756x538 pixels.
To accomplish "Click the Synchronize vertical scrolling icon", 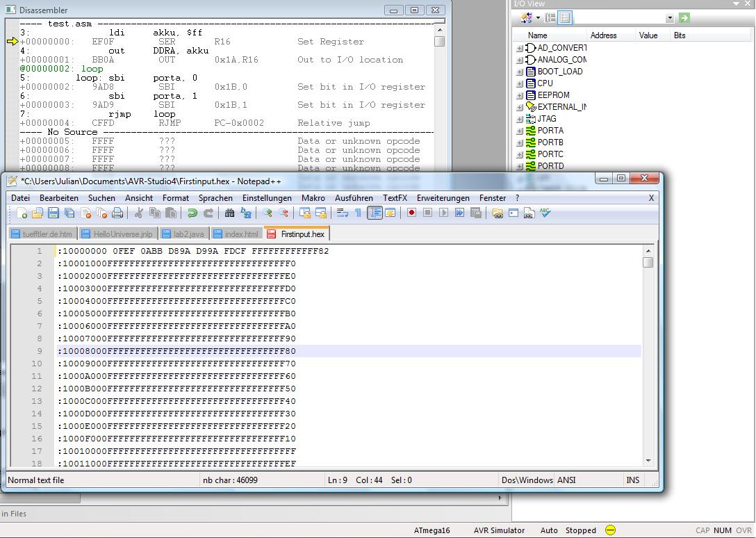I will click(305, 213).
